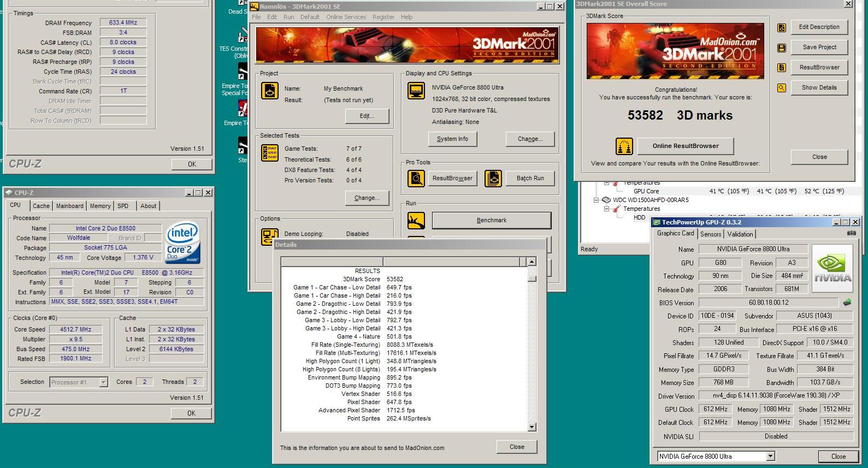Click the GPU-Z BIOS save chip icon
The height and width of the screenshot is (468, 868).
point(847,302)
